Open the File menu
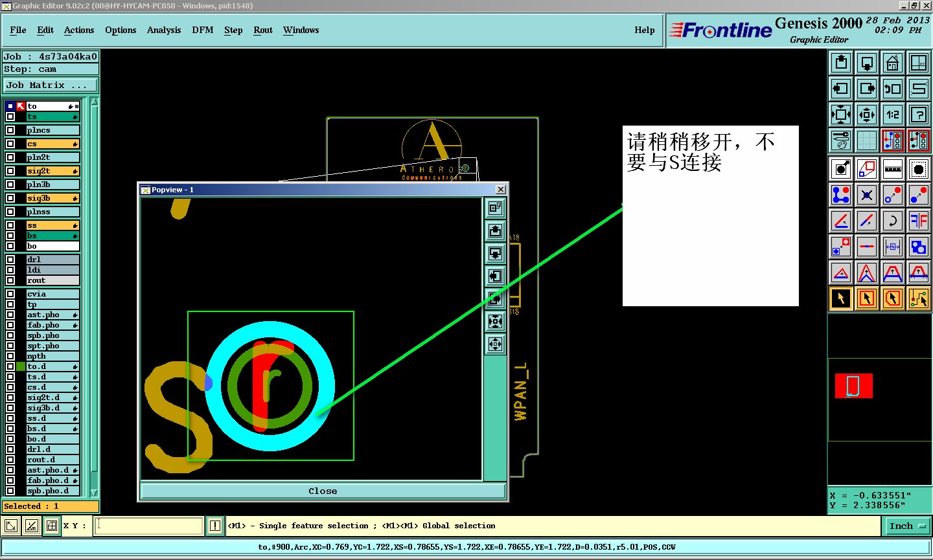 (x=18, y=30)
